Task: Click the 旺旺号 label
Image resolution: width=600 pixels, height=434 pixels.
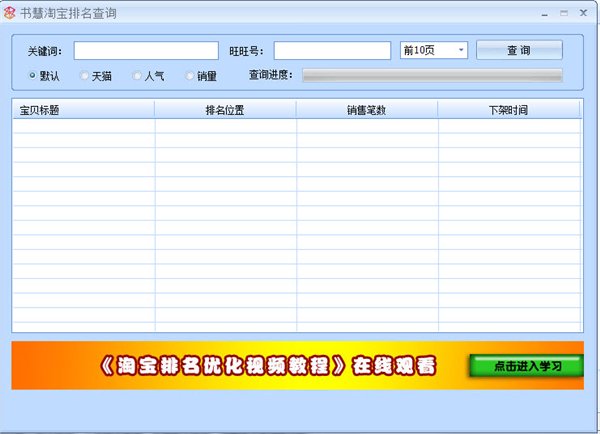Action: pos(246,51)
